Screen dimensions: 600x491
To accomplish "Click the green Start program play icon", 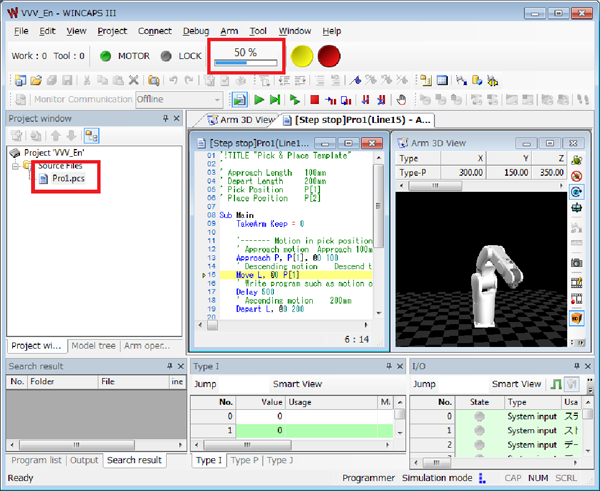I will pos(260,100).
